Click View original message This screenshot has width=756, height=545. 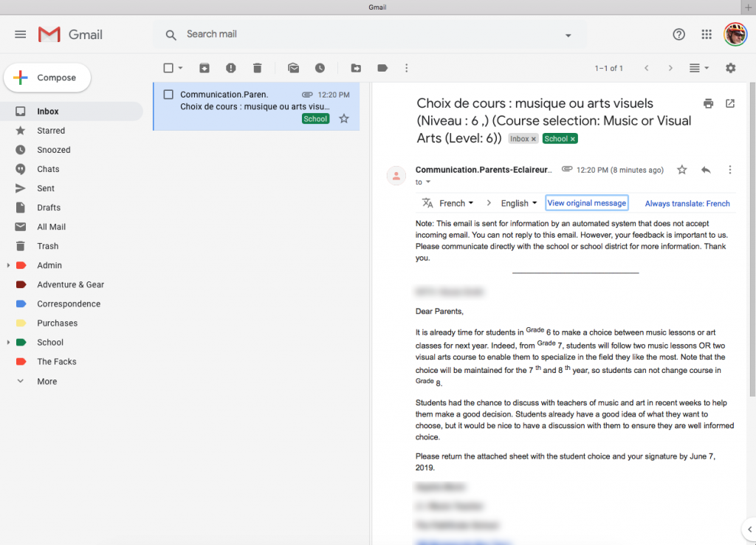tap(586, 203)
